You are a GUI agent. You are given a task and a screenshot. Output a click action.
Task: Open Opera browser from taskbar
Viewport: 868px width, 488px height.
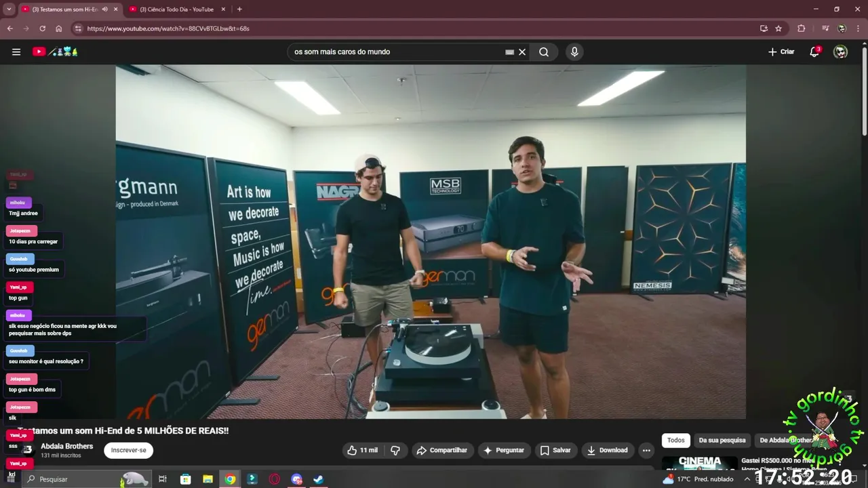[x=275, y=479]
